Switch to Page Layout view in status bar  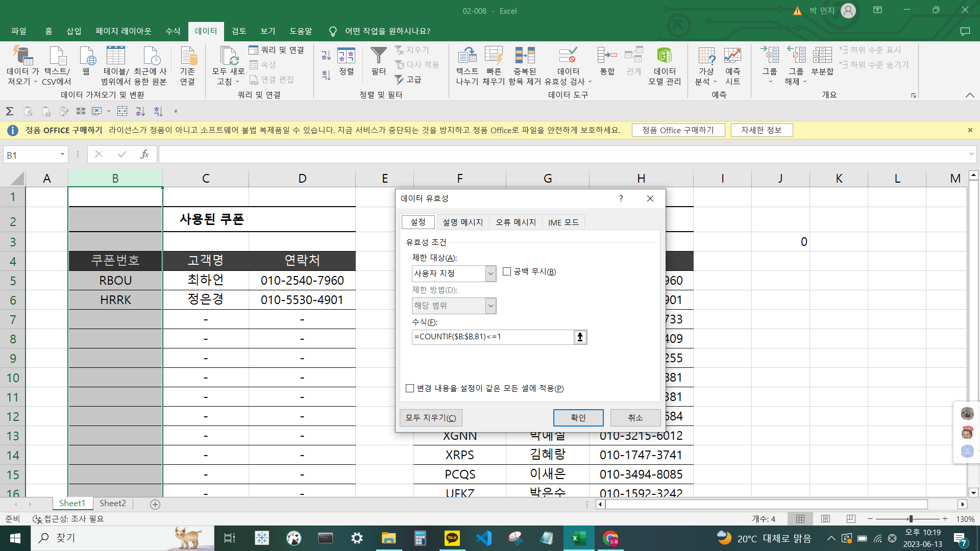825,519
